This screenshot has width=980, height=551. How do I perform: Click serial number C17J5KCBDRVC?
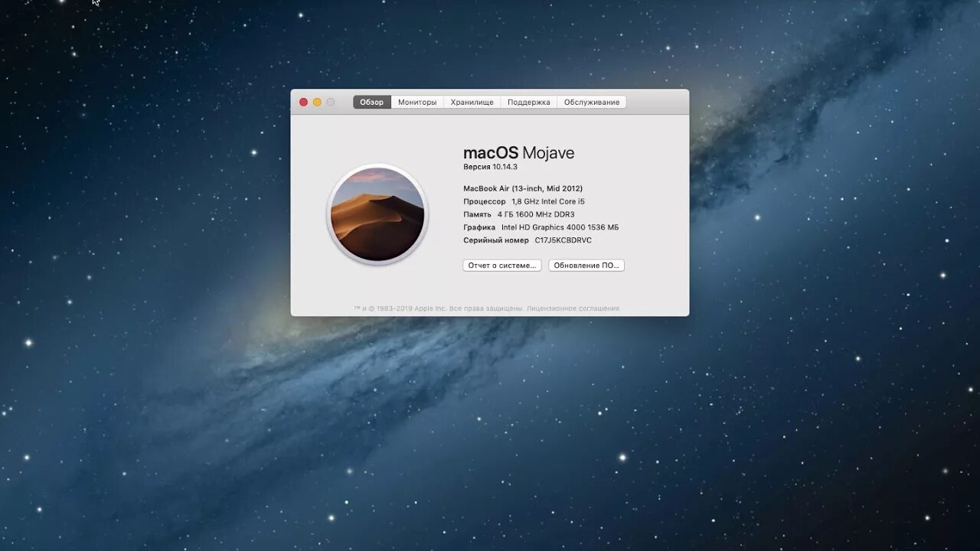pyautogui.click(x=563, y=240)
